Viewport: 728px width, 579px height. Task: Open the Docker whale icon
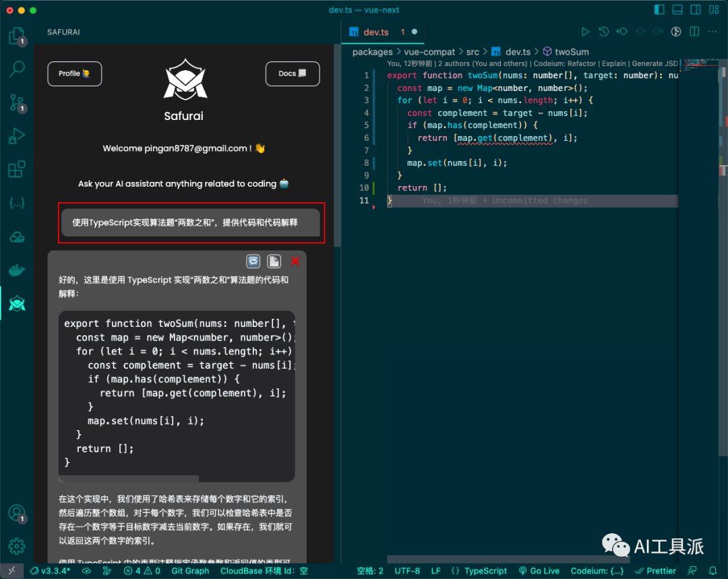point(17,270)
